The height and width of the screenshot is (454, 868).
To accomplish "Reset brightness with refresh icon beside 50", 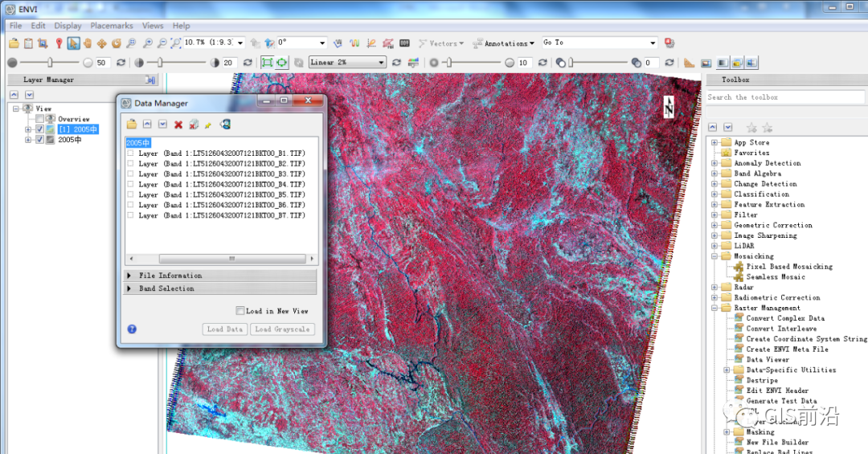I will (121, 63).
